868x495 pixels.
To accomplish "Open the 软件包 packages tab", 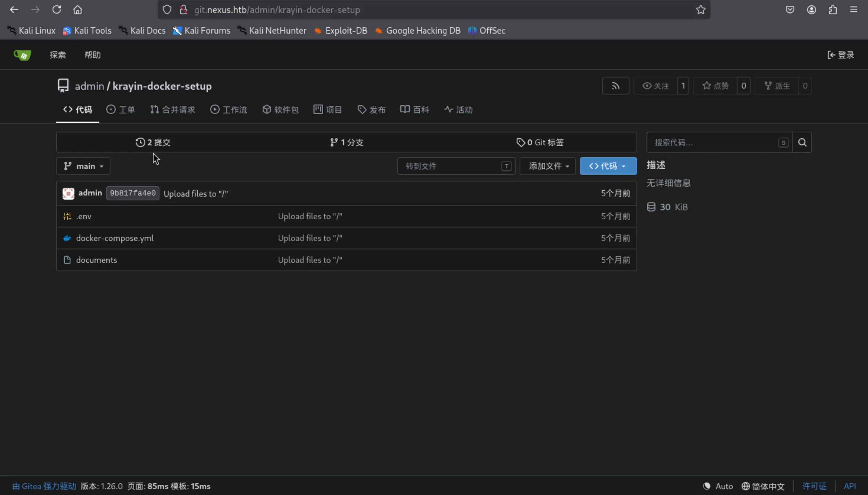I will [280, 110].
